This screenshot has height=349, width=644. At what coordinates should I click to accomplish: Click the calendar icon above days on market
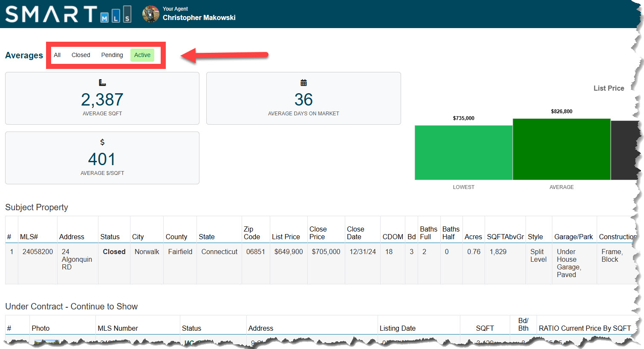(x=303, y=83)
